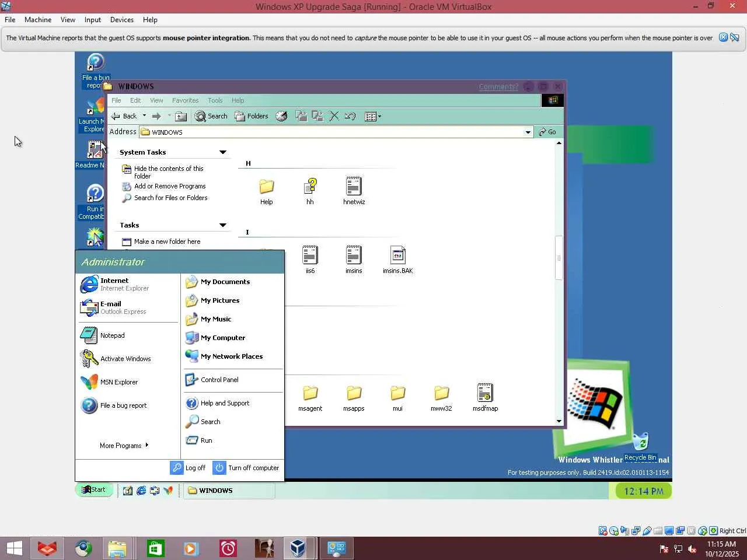Open the Recycle Bin desktop icon

coord(640,447)
